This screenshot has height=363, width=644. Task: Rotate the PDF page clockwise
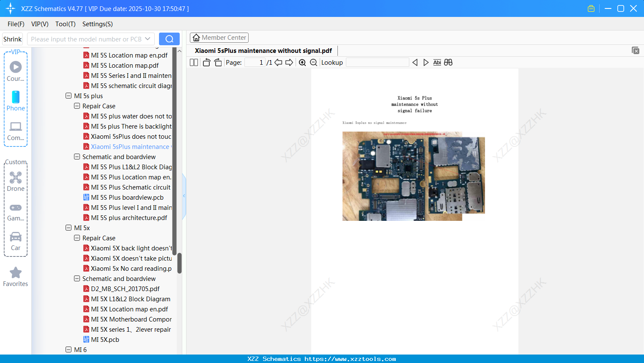[218, 62]
